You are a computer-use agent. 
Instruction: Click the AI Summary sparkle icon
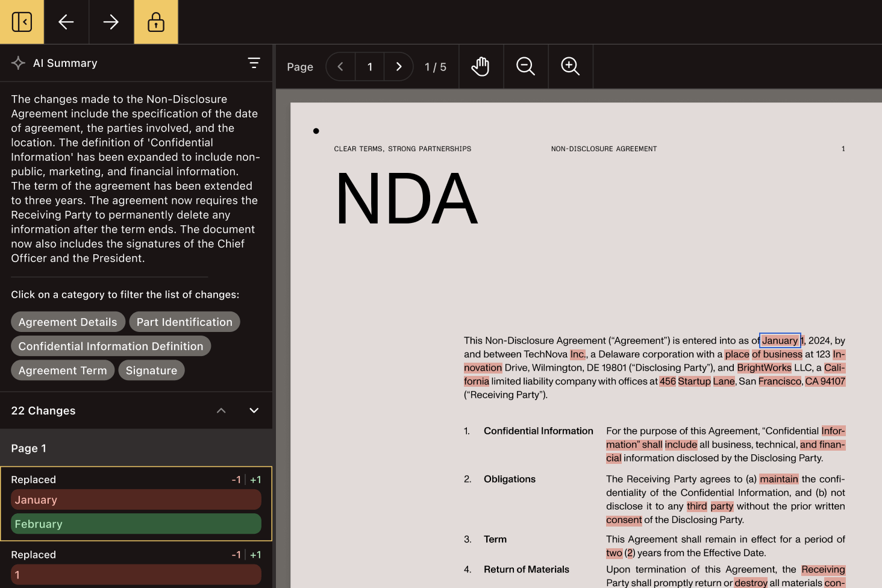[x=18, y=63]
